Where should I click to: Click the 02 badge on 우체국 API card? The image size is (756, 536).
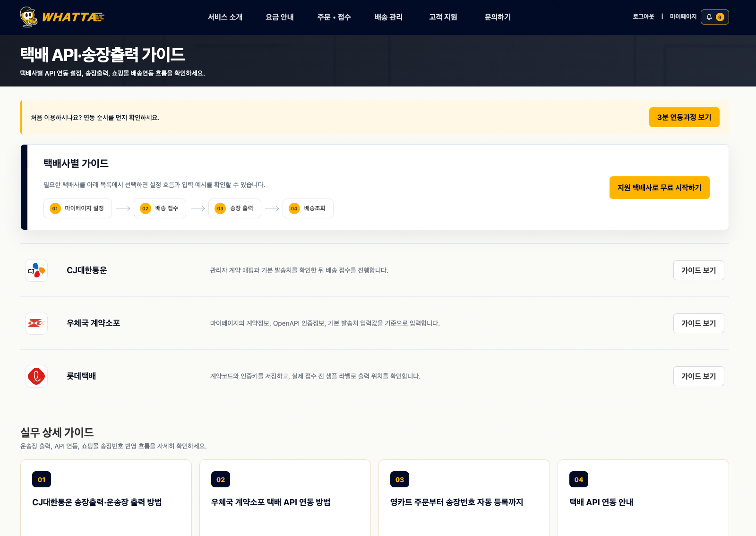[221, 479]
